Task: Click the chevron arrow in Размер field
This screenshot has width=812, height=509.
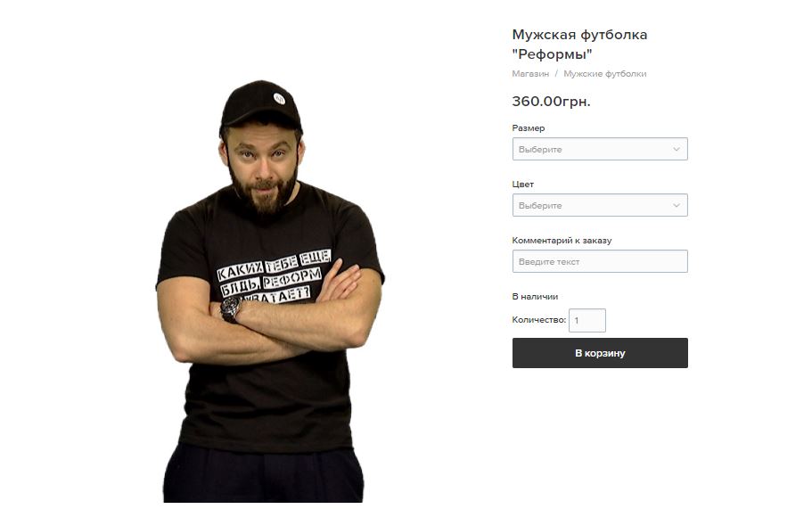Action: pyautogui.click(x=676, y=149)
